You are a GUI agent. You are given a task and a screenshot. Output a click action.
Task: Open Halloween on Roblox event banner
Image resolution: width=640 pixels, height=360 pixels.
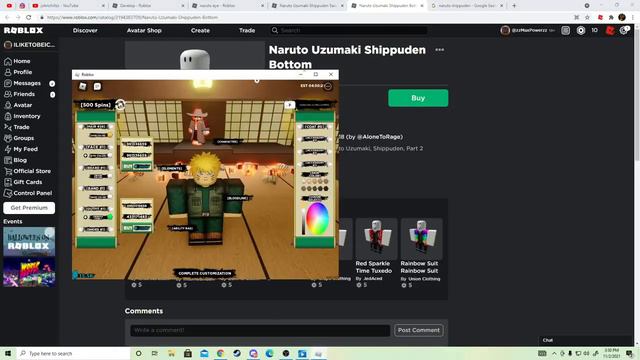[x=29, y=242]
